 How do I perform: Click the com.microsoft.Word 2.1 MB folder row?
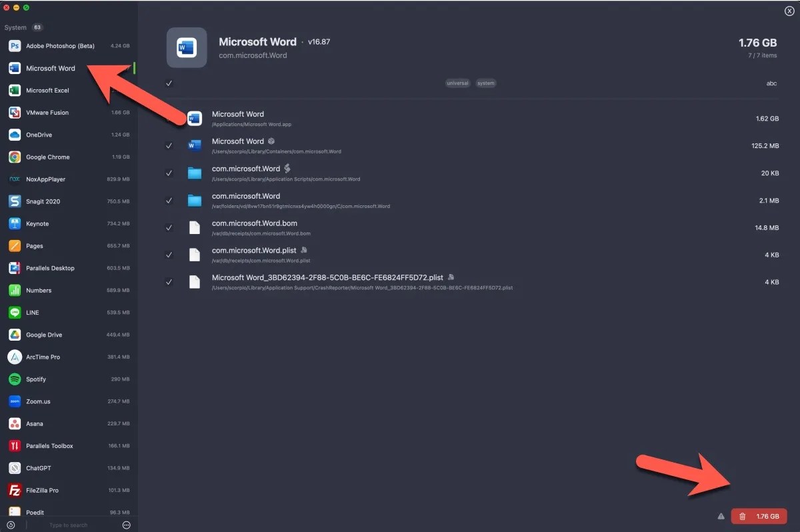click(x=473, y=200)
